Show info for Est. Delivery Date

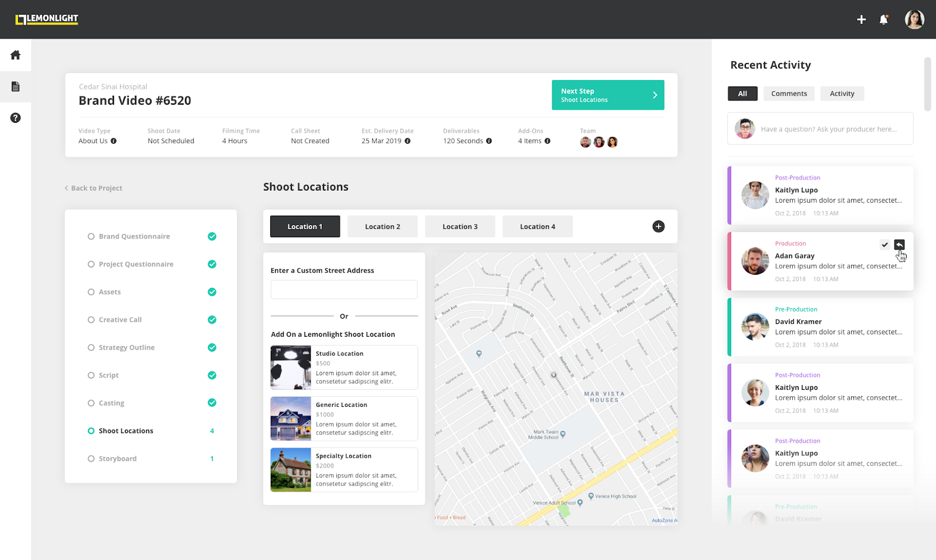point(408,141)
